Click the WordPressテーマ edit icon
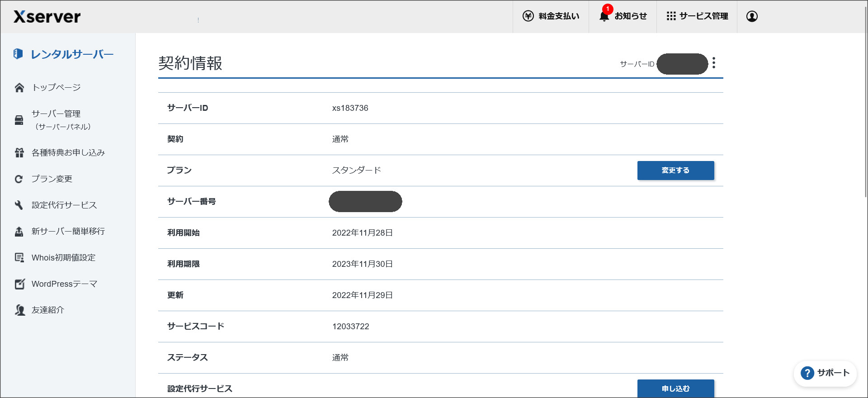This screenshot has height=398, width=868. tap(19, 284)
